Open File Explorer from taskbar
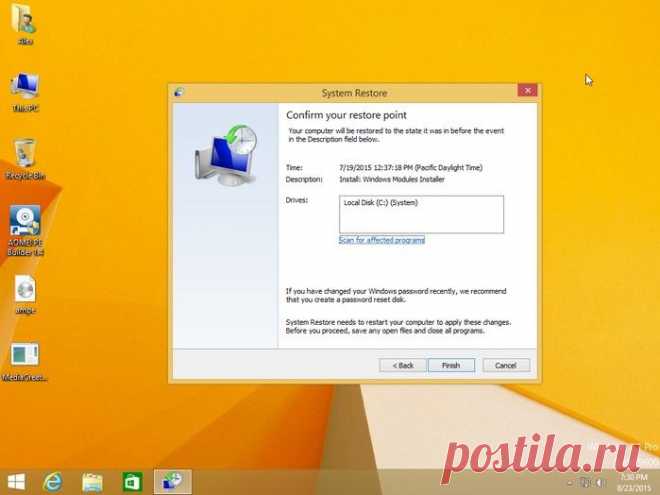 pos(92,482)
